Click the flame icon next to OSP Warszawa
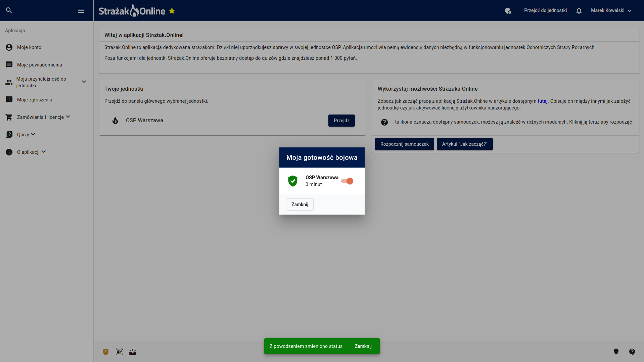 pos(115,121)
